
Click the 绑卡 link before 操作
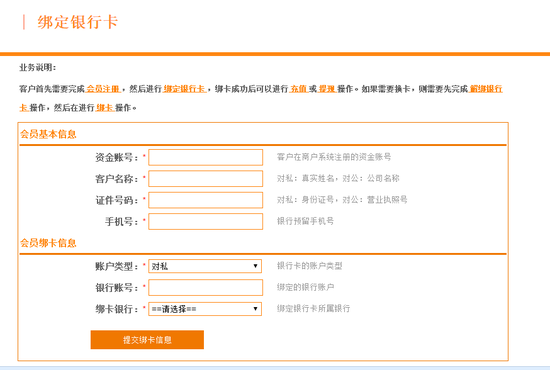[x=105, y=108]
